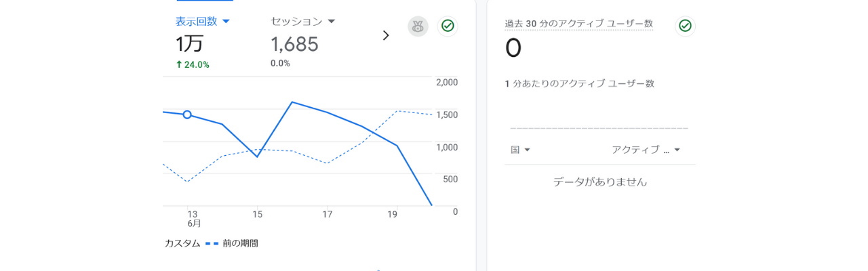Viewport: 868px width, 271px height.
Task: Expand the 国 dimension dropdown
Action: point(521,150)
